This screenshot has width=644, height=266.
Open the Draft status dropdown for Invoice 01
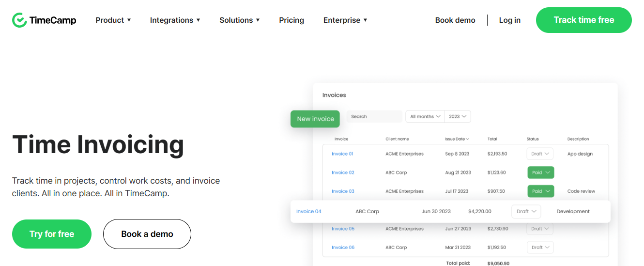[x=540, y=154]
